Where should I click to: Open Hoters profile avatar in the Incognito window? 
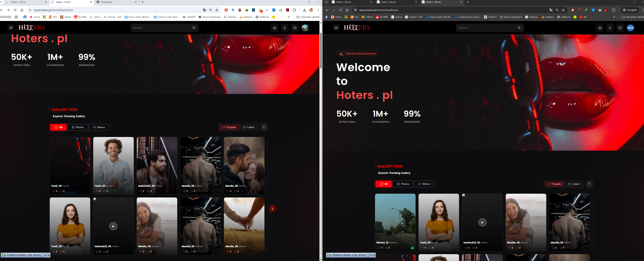630,28
